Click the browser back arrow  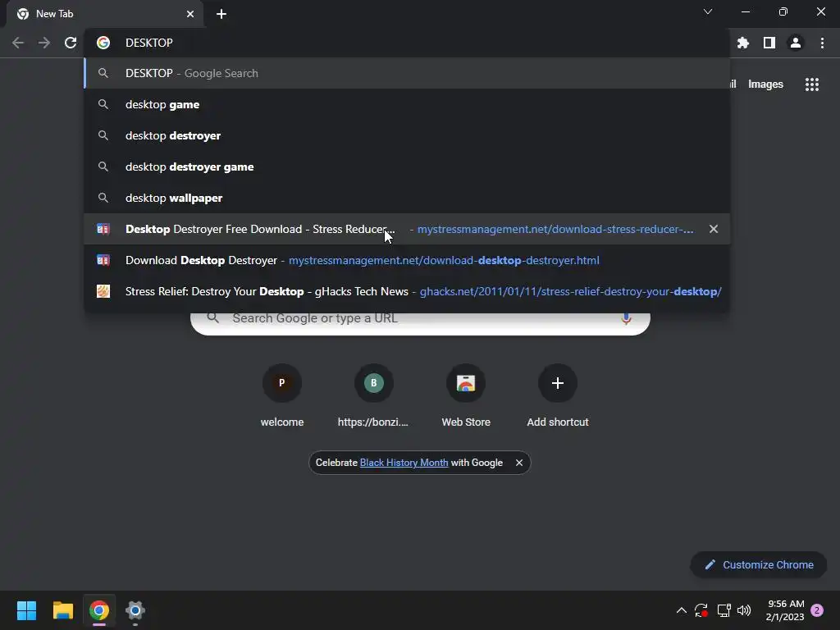point(18,43)
